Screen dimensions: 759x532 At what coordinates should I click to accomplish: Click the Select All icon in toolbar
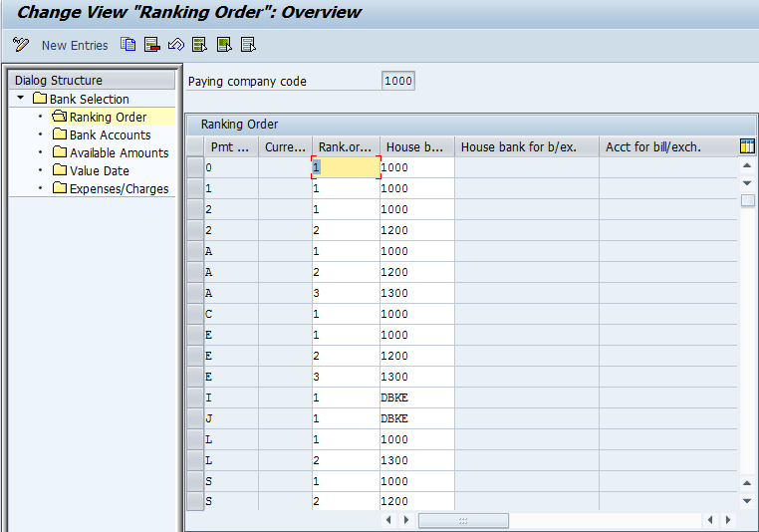pos(199,45)
